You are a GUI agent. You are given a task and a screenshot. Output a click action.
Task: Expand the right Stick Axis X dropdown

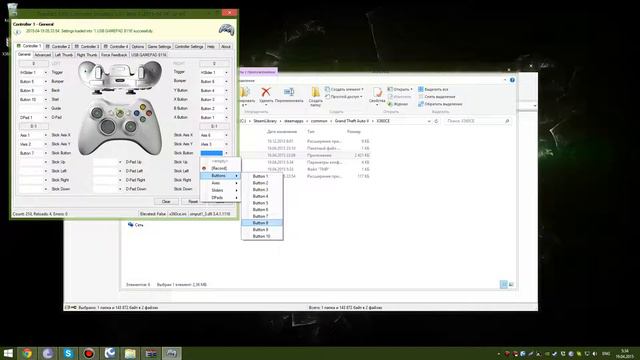226,135
